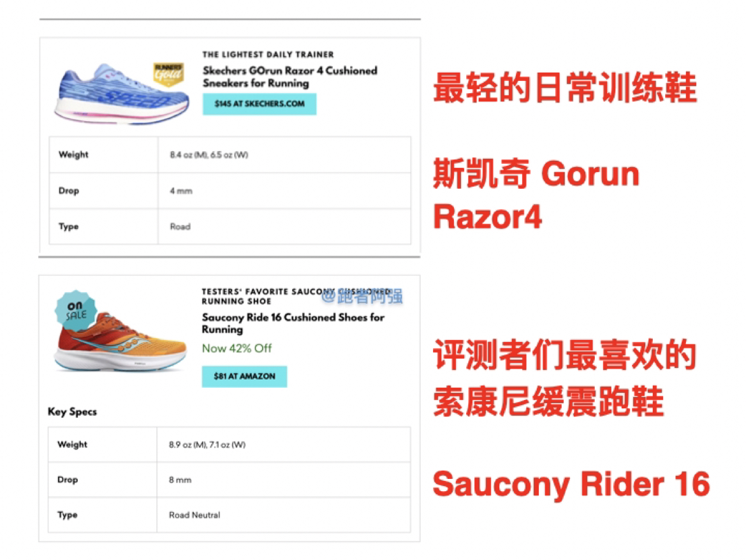This screenshot has width=746, height=560.
Task: Click the green Now 42% Off text
Action: (x=237, y=348)
